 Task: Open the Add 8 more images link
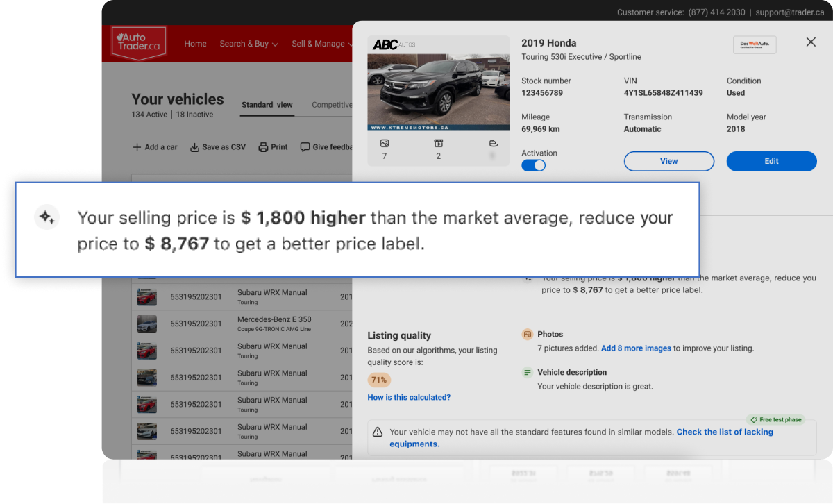coord(636,348)
